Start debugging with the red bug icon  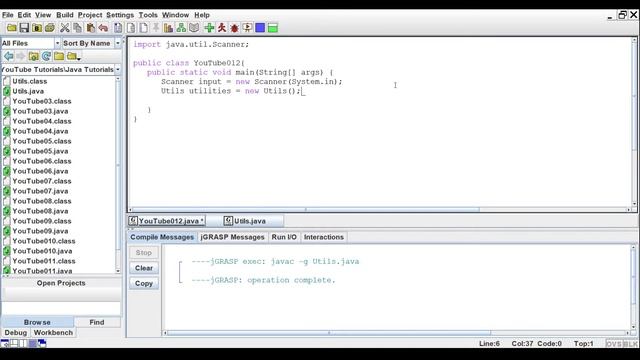[234, 28]
